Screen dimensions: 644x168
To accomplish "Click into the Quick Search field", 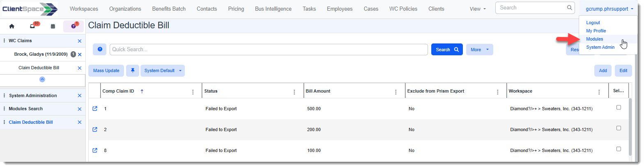I will (269, 50).
